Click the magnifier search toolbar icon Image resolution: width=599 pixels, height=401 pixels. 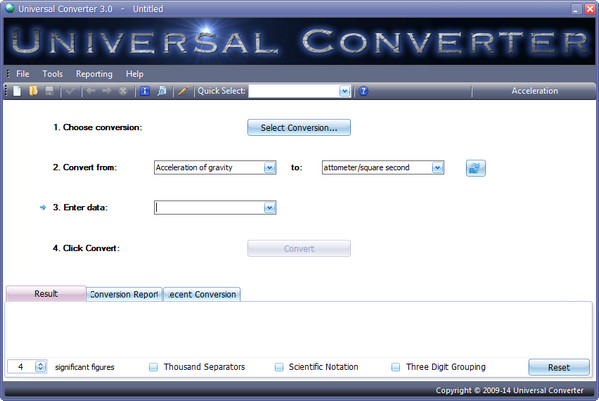click(x=162, y=91)
